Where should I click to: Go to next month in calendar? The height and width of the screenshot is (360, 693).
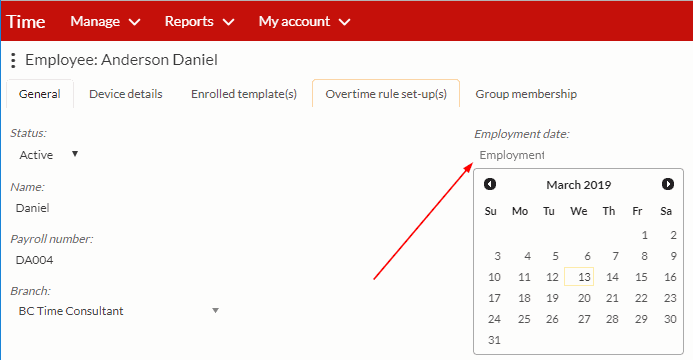click(667, 184)
